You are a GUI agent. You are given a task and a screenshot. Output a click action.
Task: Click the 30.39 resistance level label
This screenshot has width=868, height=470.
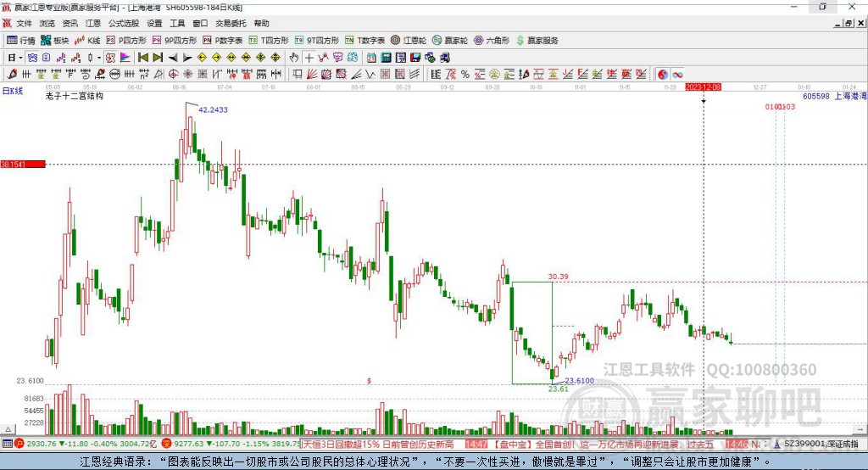(x=558, y=277)
